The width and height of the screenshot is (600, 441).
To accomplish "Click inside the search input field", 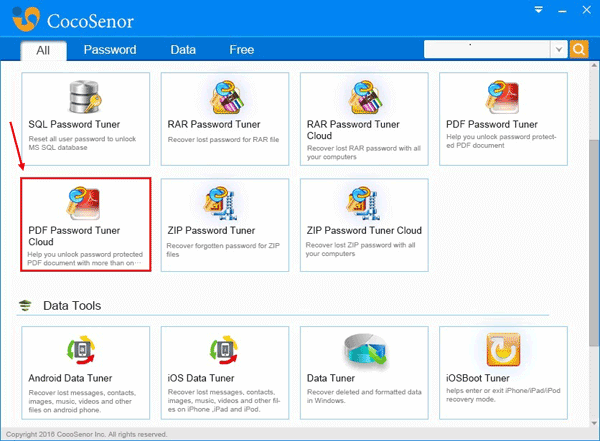I will (487, 49).
